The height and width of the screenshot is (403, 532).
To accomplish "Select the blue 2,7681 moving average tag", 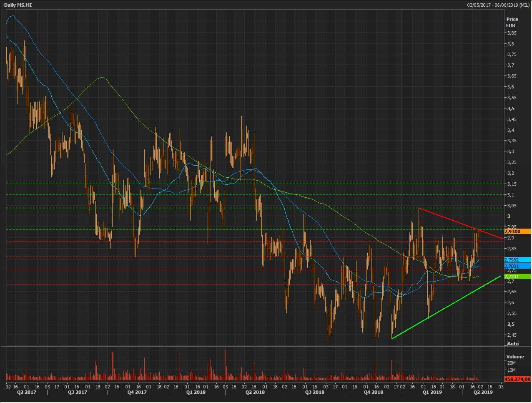I will point(517,266).
